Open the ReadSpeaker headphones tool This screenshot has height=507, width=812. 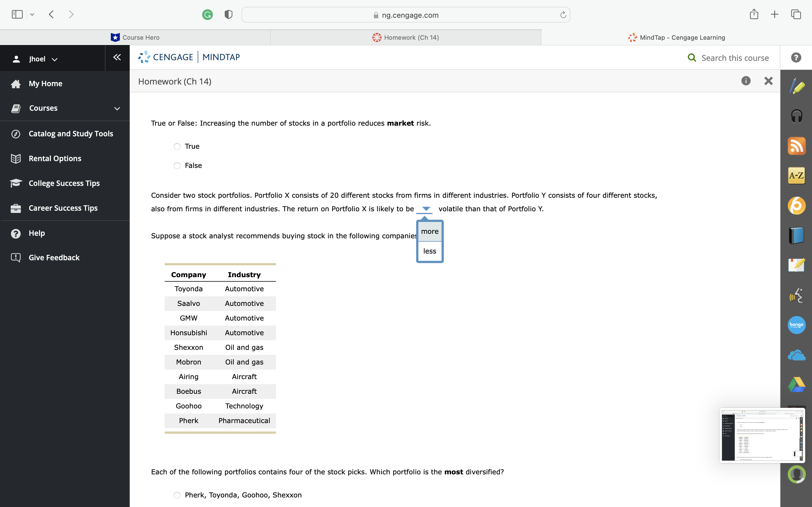(797, 116)
